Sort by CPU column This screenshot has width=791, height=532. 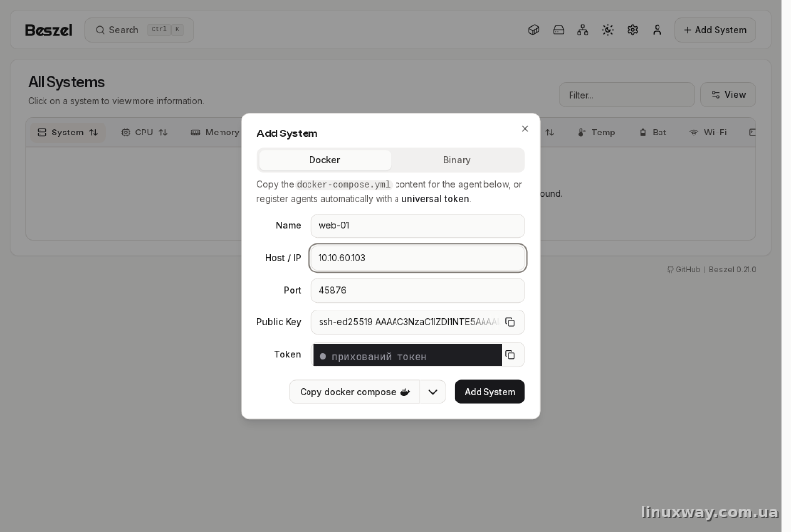coord(143,133)
